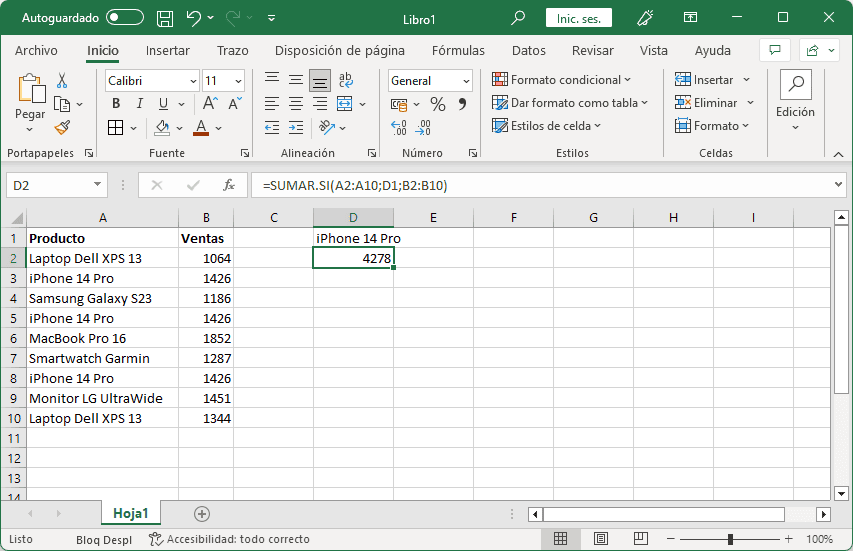Viewport: 853px width, 551px height.
Task: Toggle bottom vertical alignment
Action: coord(320,81)
